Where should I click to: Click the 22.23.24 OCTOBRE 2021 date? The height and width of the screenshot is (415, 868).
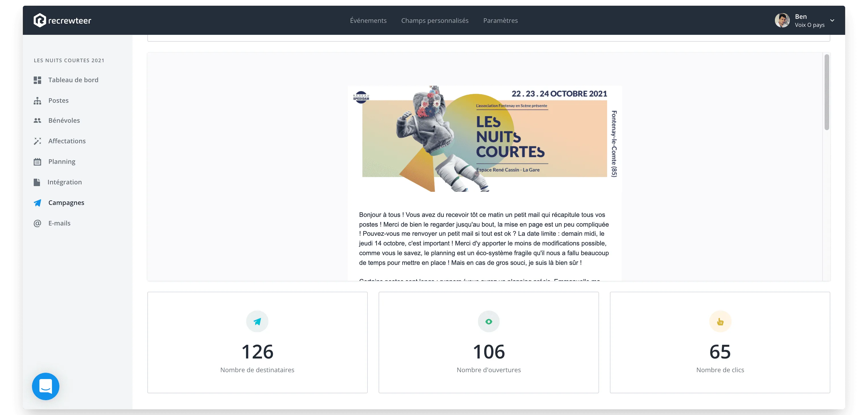(559, 94)
